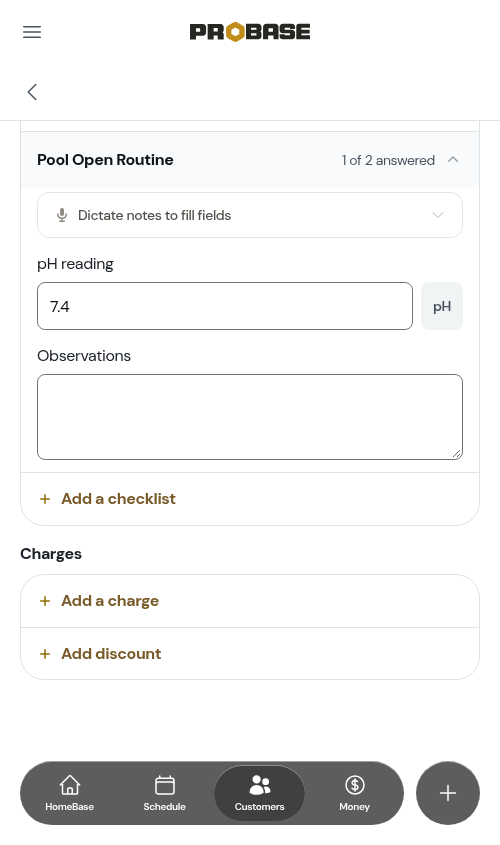The image size is (500, 845).
Task: Open HomeBase from bottom navigation
Action: (70, 793)
